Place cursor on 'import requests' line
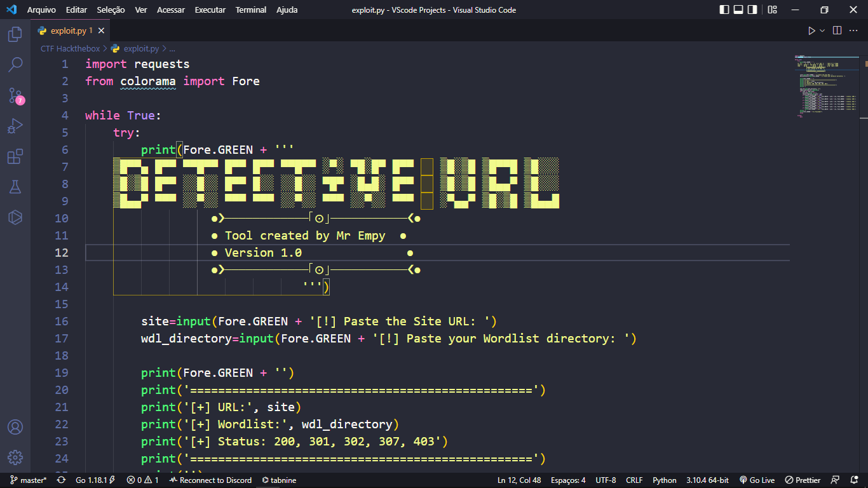Screen dimensions: 868x488 coord(137,64)
